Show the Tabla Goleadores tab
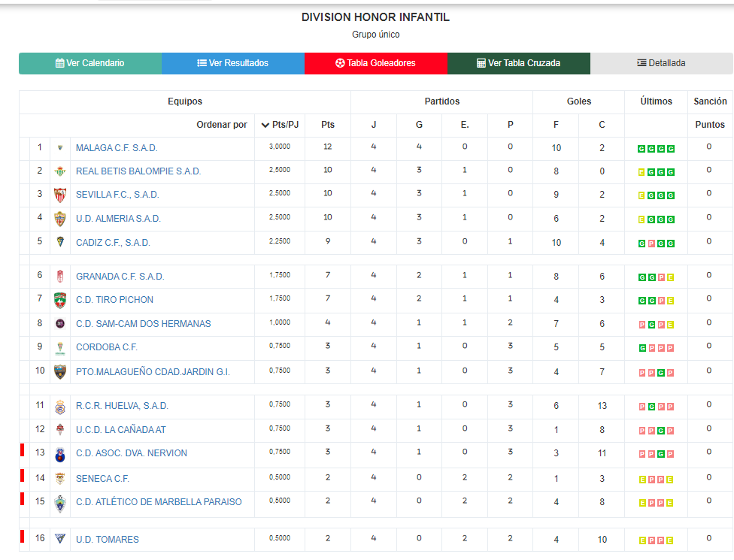This screenshot has width=734, height=560. pos(376,63)
